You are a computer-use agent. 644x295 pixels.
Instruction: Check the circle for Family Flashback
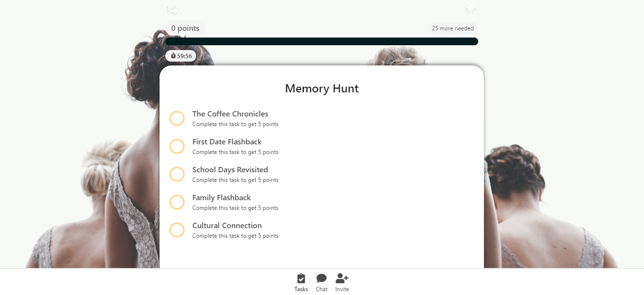point(177,202)
